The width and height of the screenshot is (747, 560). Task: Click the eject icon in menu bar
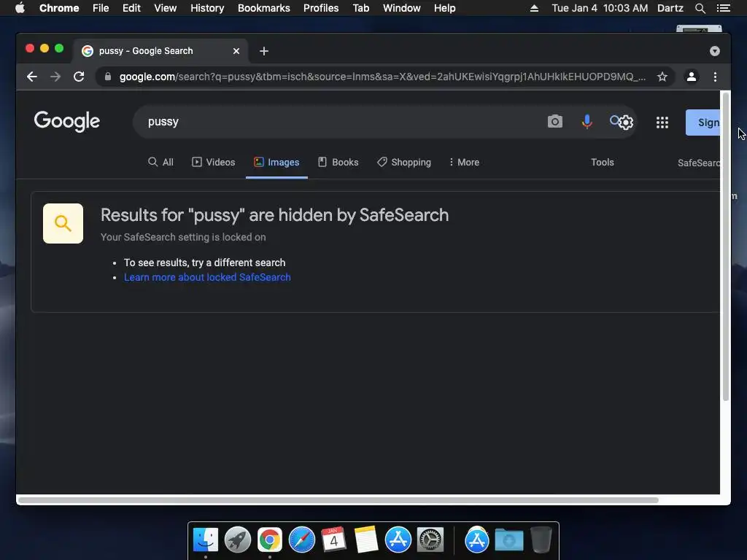point(535,8)
